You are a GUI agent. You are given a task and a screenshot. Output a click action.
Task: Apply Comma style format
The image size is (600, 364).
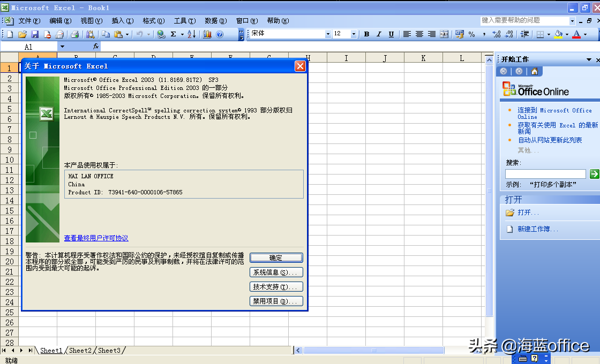[x=484, y=34]
